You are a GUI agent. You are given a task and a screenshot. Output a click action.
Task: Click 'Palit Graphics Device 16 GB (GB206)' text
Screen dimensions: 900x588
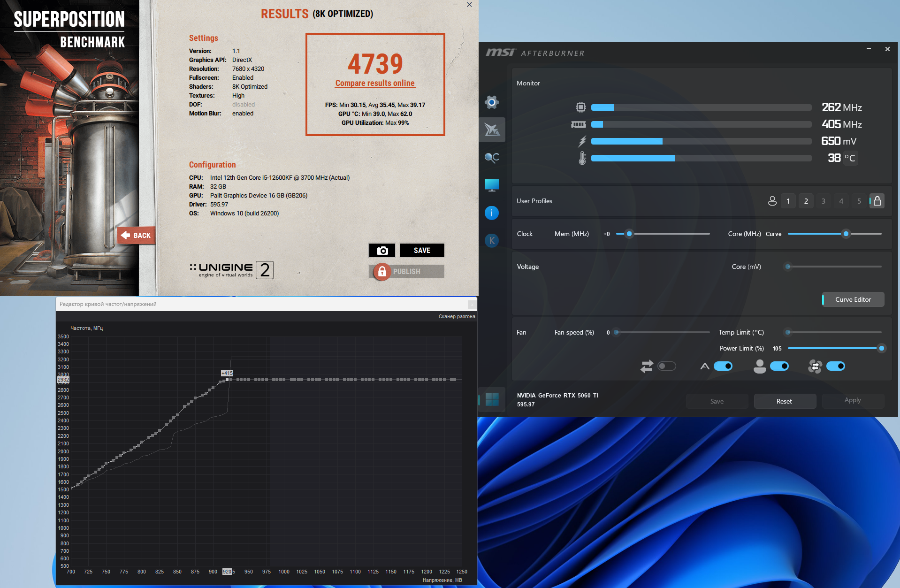(259, 196)
